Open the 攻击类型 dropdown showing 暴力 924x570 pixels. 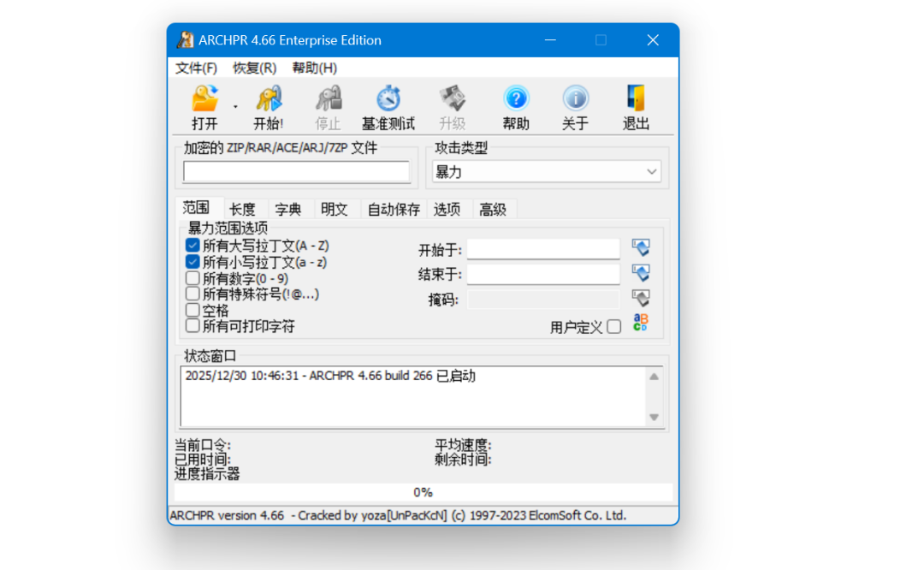coord(546,171)
